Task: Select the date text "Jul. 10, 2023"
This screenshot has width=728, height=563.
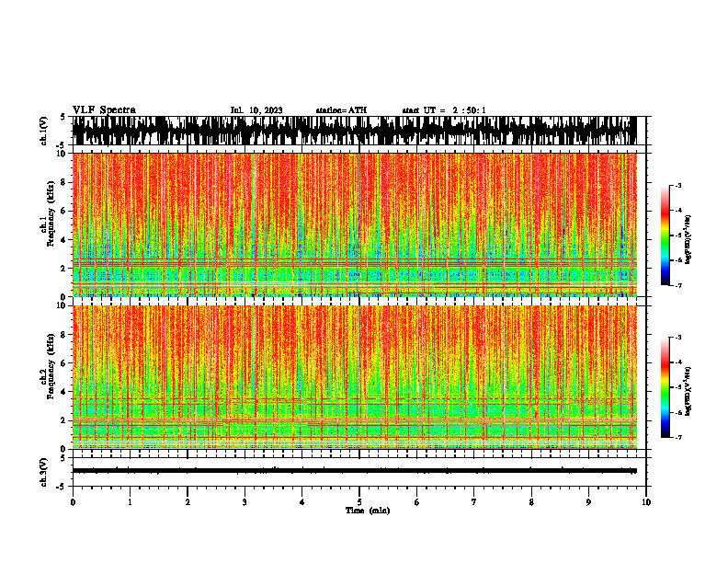Action: (256, 110)
